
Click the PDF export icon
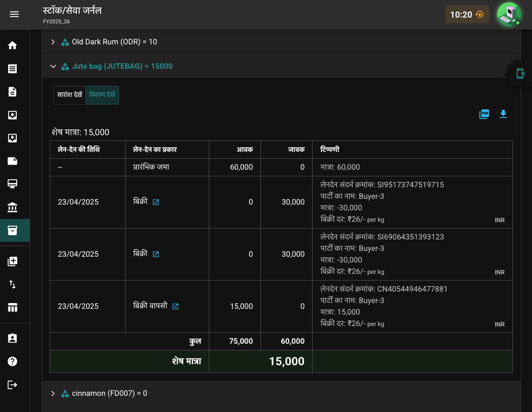(x=484, y=114)
